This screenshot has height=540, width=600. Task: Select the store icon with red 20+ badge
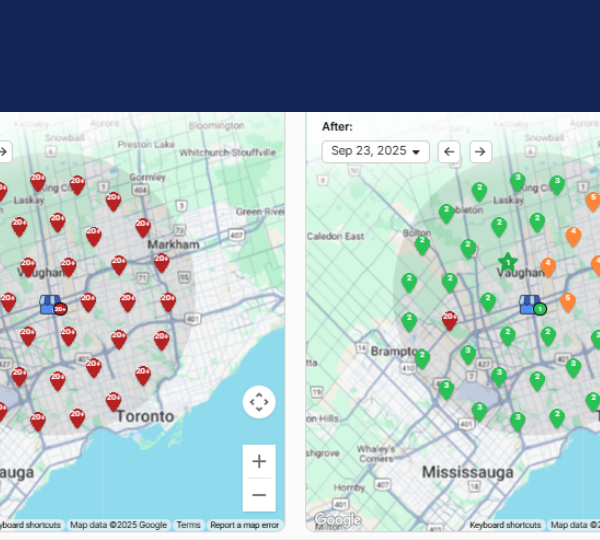click(x=51, y=305)
